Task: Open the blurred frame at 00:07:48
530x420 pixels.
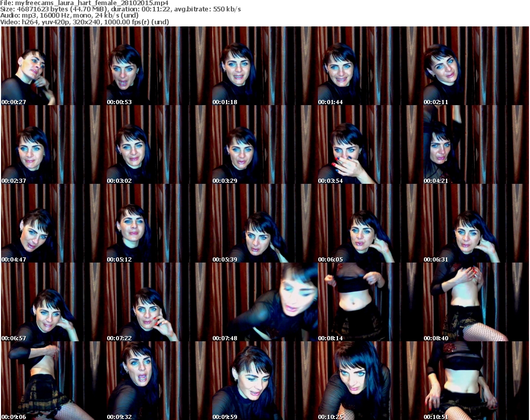Action: tap(264, 302)
